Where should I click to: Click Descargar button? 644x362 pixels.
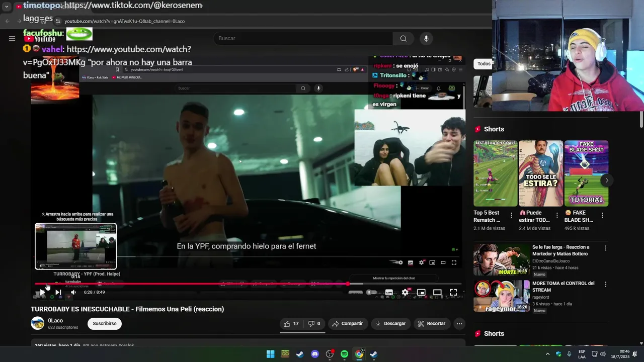[390, 324]
